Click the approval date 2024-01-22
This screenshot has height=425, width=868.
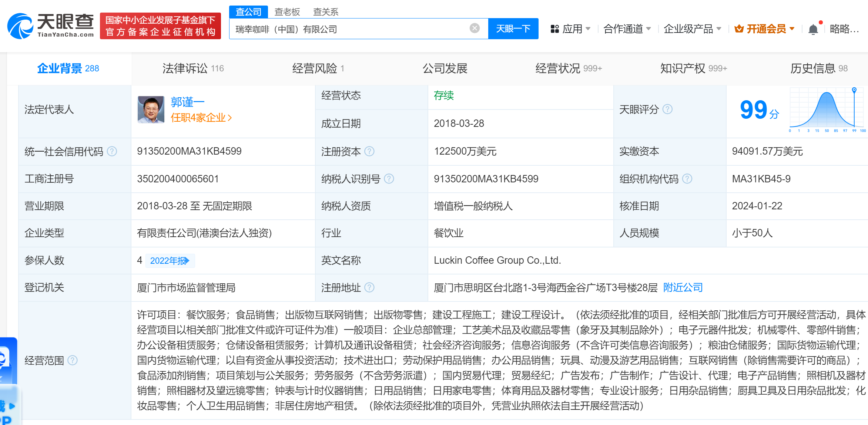coord(757,206)
